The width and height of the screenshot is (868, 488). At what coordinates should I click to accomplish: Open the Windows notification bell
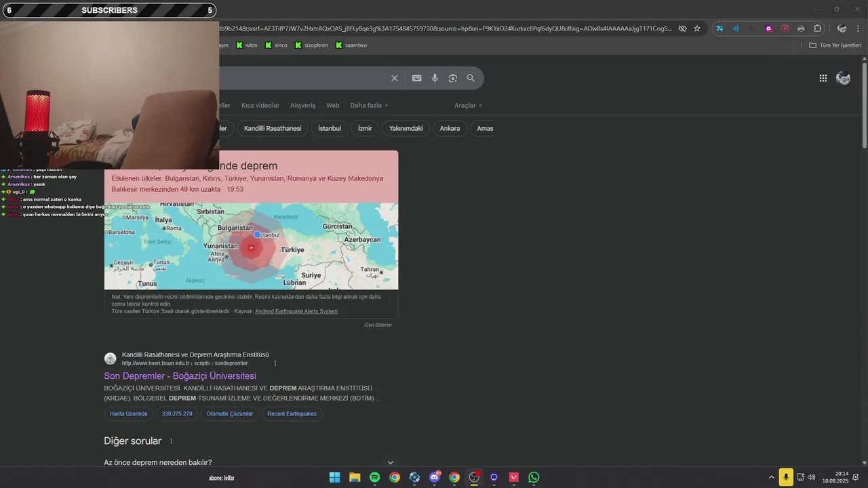856,477
